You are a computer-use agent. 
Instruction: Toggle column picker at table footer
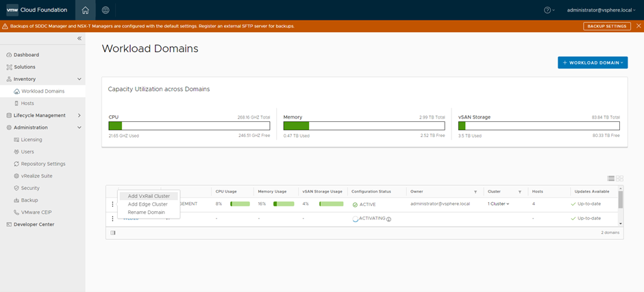pos(112,233)
